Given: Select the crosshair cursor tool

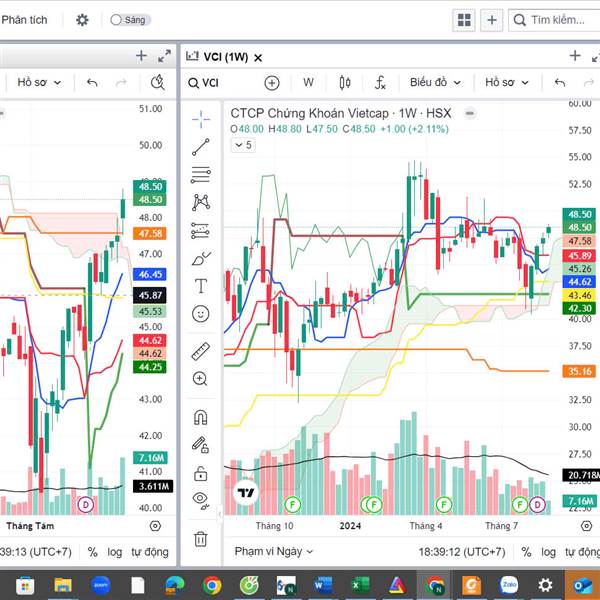Looking at the screenshot, I should [201, 119].
